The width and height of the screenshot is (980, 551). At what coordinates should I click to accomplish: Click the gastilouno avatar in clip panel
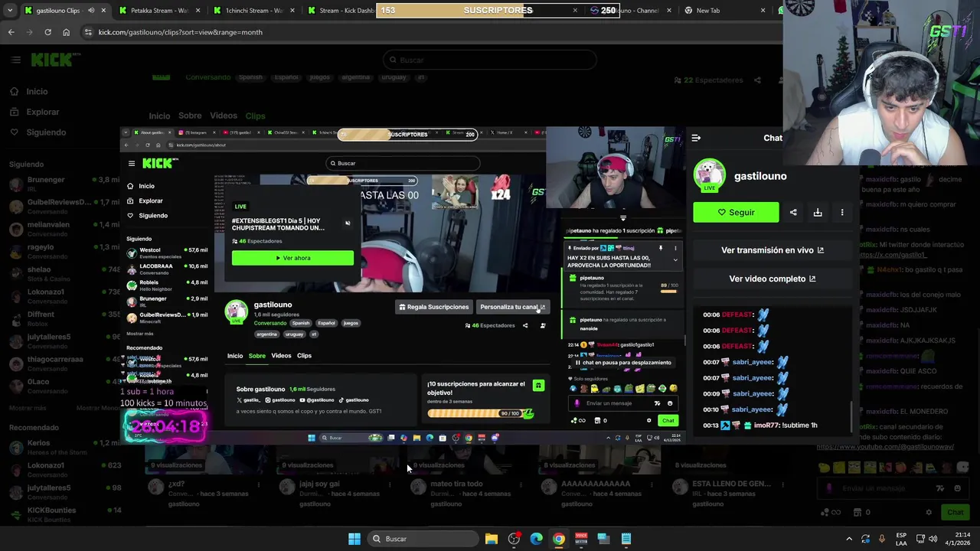pos(709,176)
